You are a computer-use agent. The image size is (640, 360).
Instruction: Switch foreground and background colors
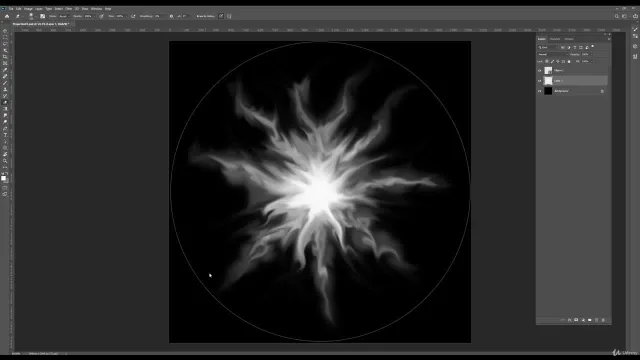7,173
